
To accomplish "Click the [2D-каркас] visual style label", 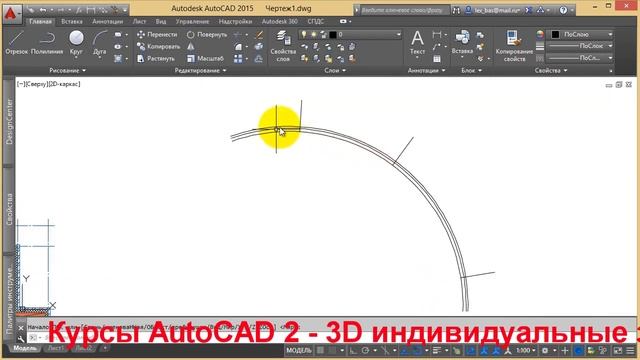I will click(64, 84).
